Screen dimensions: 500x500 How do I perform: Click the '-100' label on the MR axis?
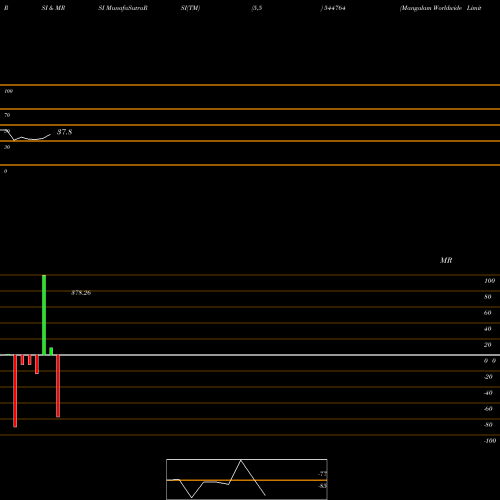coord(490,441)
